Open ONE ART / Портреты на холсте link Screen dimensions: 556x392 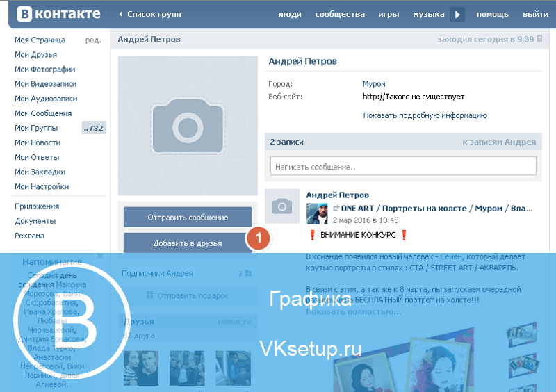436,209
